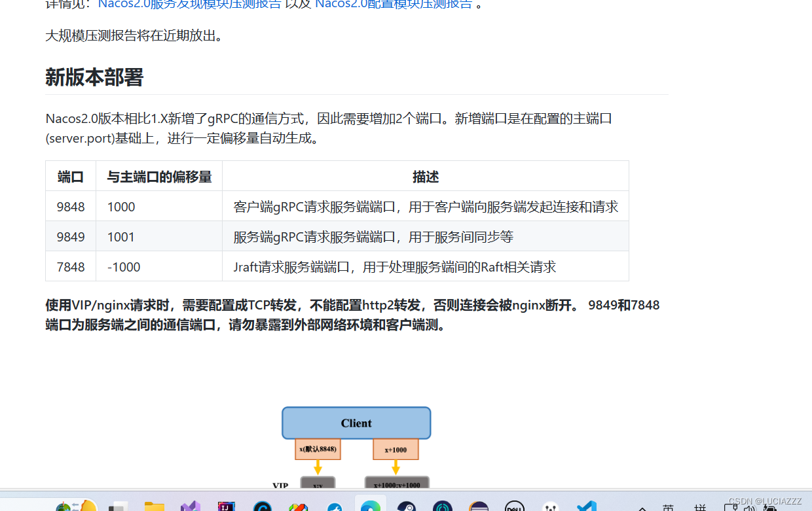
Task: Click the x+1000 orange box in diagram
Action: pyautogui.click(x=396, y=449)
